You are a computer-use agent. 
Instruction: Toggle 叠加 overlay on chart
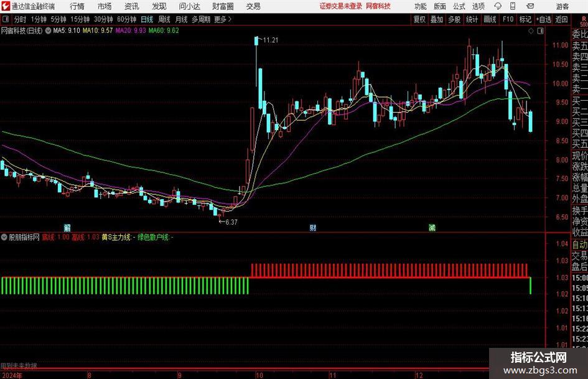coord(437,19)
